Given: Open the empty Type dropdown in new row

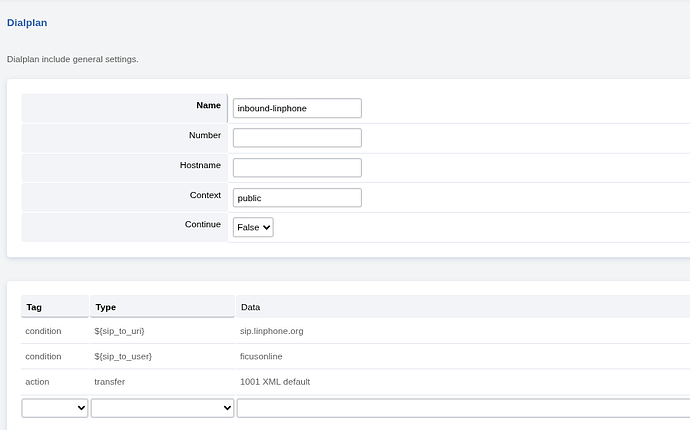Looking at the screenshot, I should tap(162, 408).
